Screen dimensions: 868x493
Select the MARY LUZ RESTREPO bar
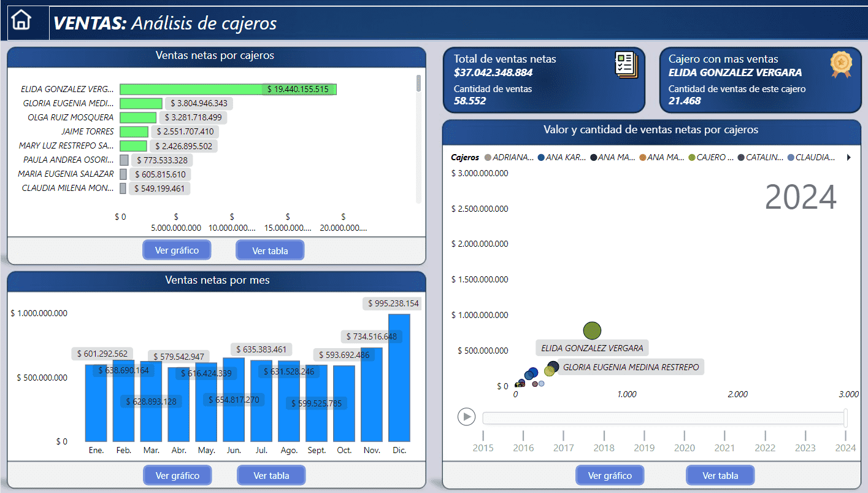(133, 146)
